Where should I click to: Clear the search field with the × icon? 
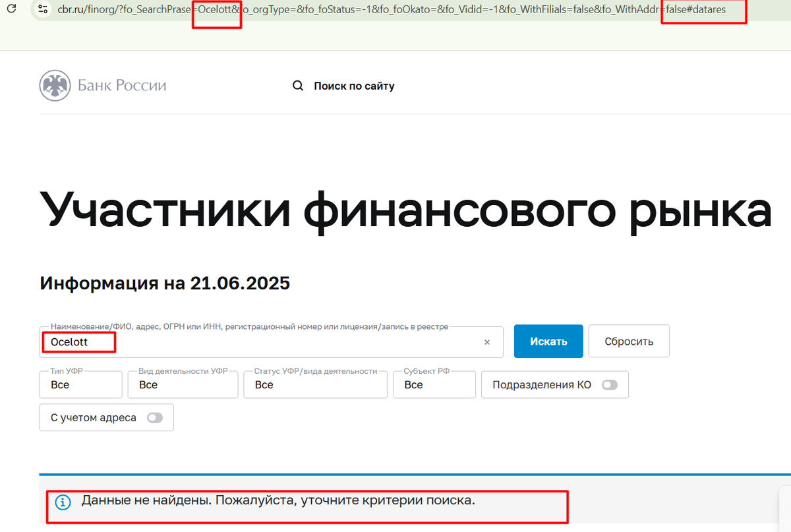[x=487, y=341]
